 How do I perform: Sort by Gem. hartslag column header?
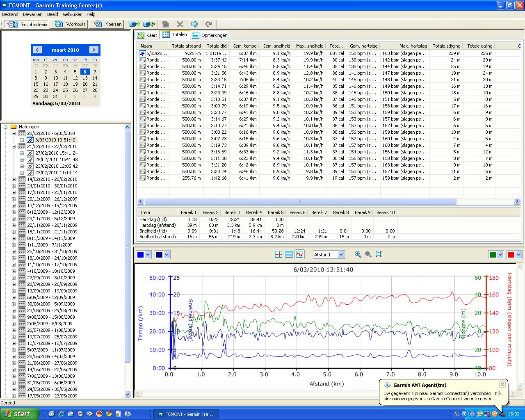point(364,46)
